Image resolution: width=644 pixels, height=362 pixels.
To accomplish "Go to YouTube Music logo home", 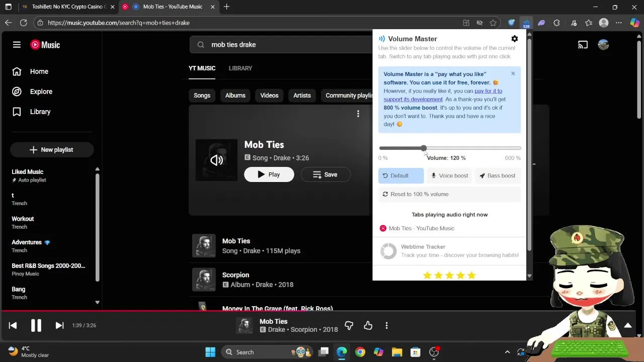I will [x=45, y=45].
